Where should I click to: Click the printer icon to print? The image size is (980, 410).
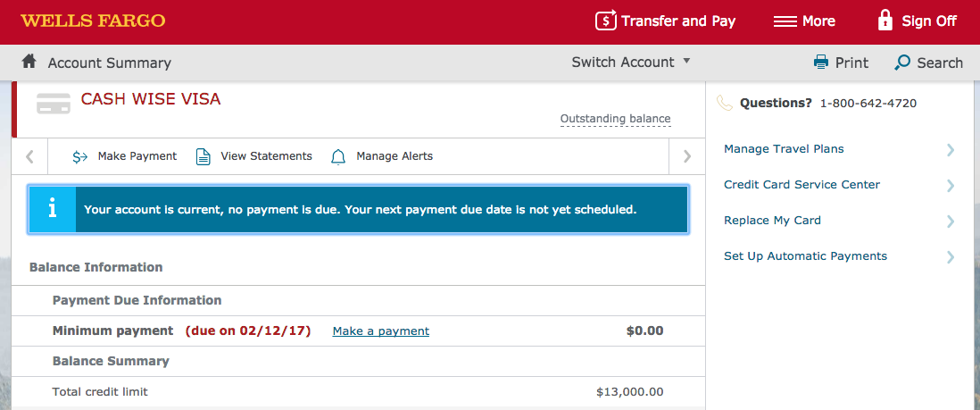point(821,63)
